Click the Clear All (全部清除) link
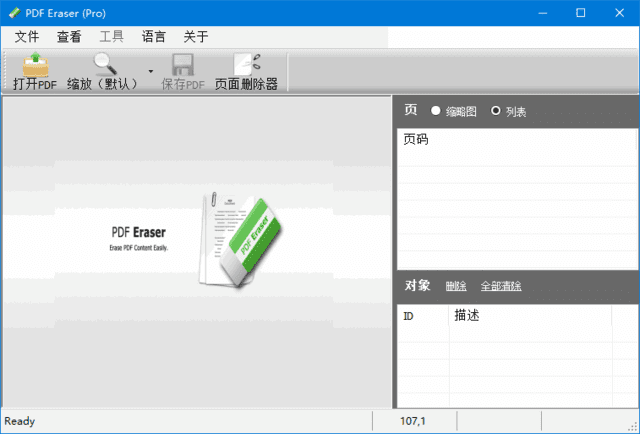Screen dimensions: 640x434 point(501,287)
